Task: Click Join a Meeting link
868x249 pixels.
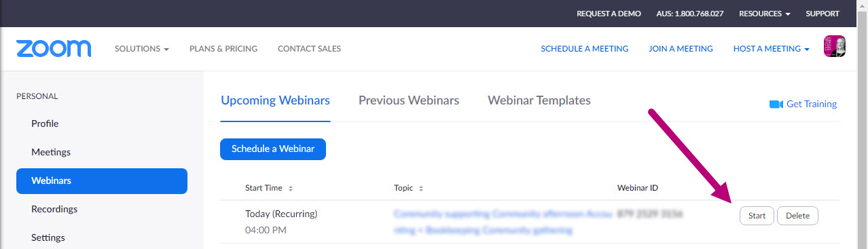Action: tap(681, 49)
